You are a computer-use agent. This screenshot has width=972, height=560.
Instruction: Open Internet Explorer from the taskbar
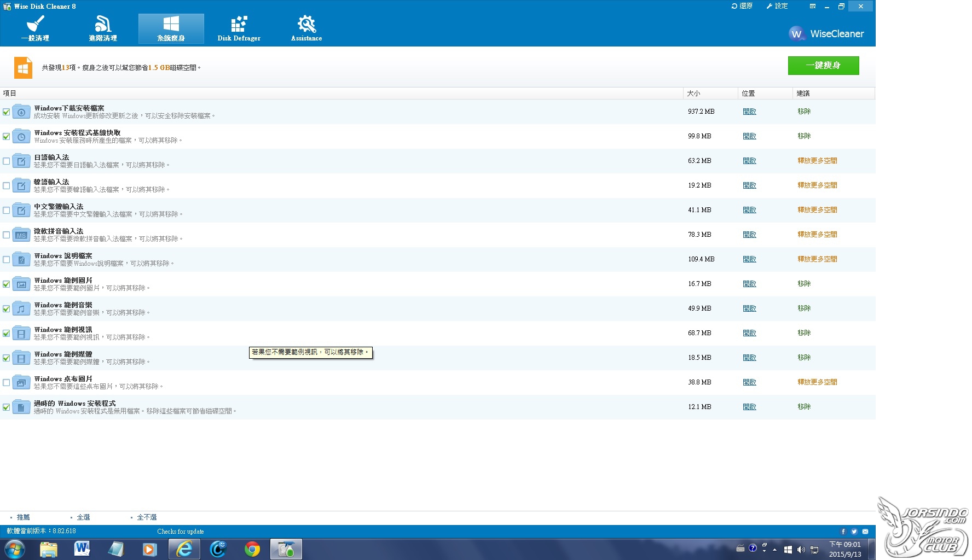point(184,549)
